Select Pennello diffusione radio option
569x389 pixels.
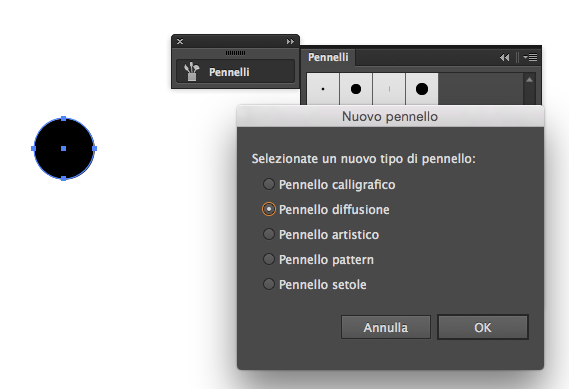click(269, 209)
